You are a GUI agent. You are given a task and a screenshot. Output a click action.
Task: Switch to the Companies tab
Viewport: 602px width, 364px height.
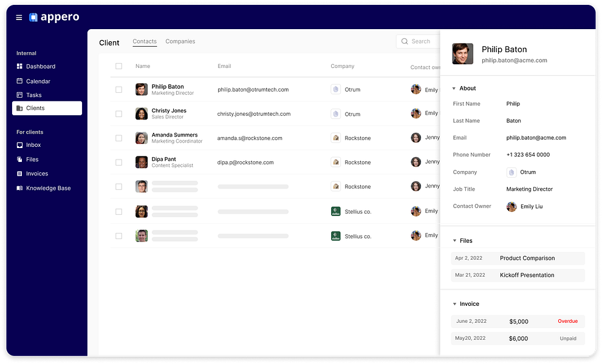pos(180,41)
